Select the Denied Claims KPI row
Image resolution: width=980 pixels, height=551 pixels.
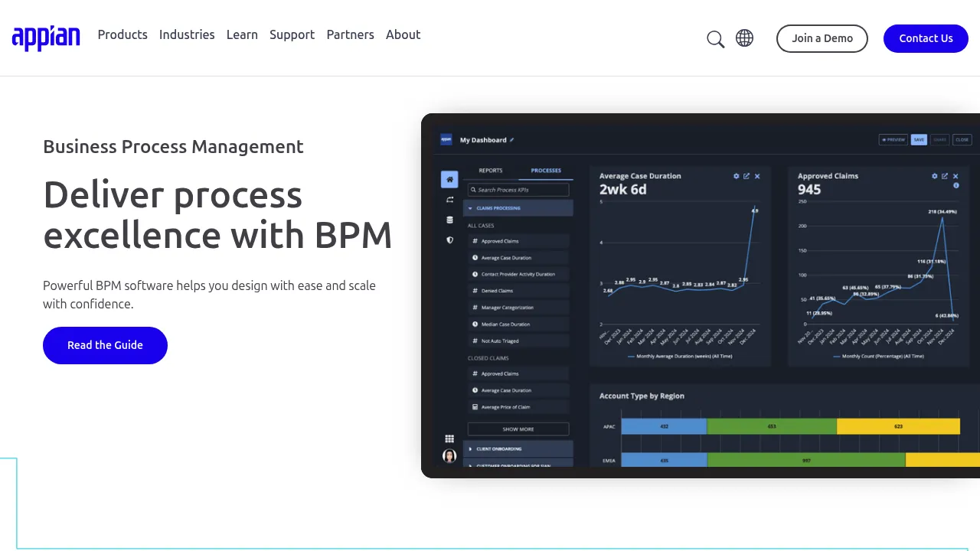[518, 291]
